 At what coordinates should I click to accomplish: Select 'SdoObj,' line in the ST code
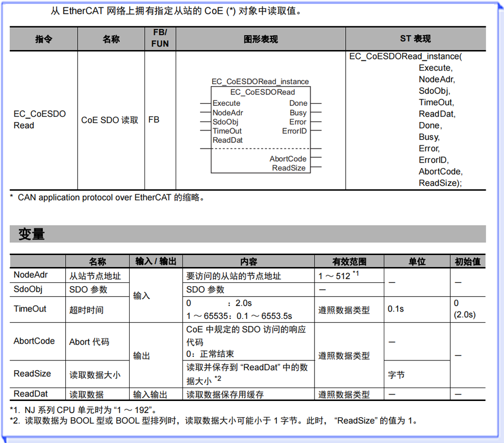click(x=434, y=91)
